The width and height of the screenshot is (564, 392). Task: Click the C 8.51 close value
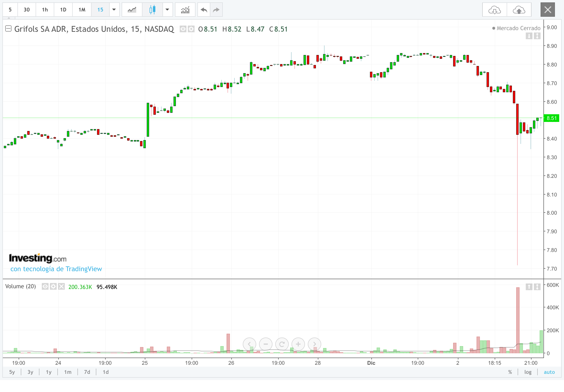[278, 29]
